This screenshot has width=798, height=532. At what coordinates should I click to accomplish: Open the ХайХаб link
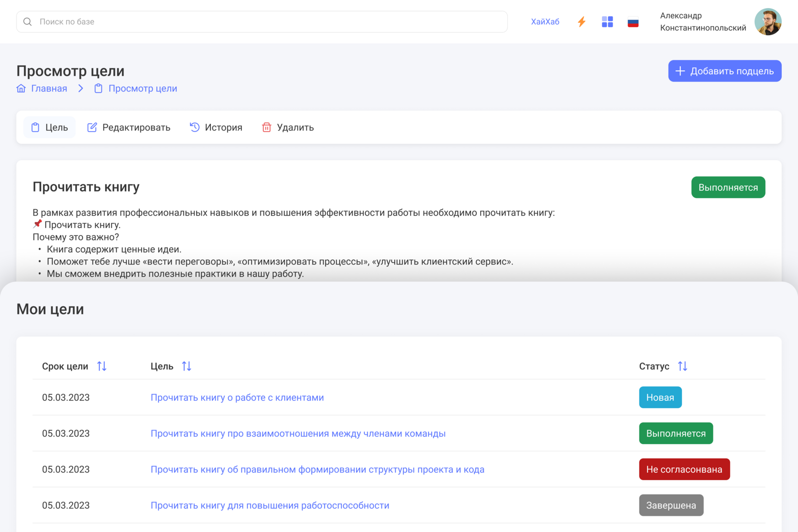(545, 22)
